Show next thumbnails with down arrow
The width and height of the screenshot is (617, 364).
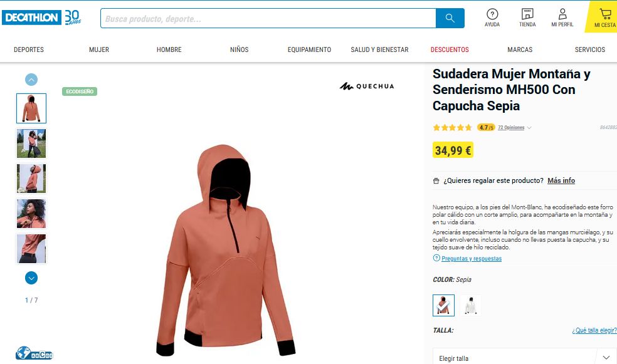click(31, 278)
